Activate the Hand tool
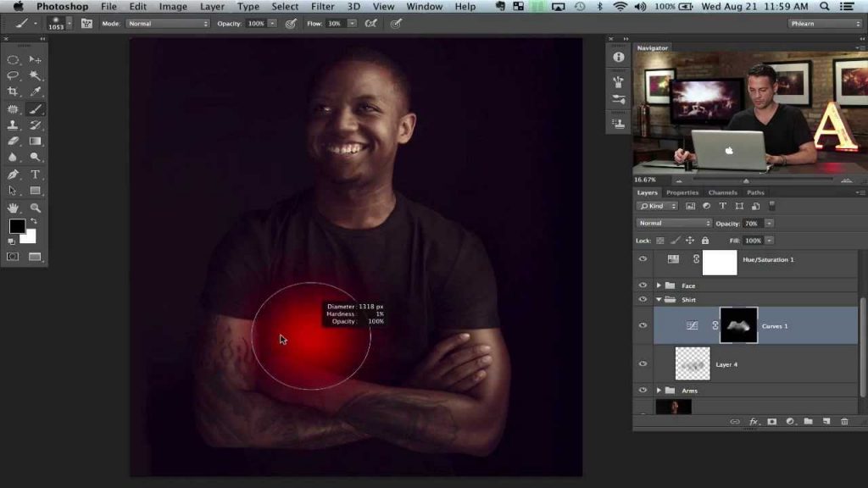The width and height of the screenshot is (868, 488). point(13,207)
